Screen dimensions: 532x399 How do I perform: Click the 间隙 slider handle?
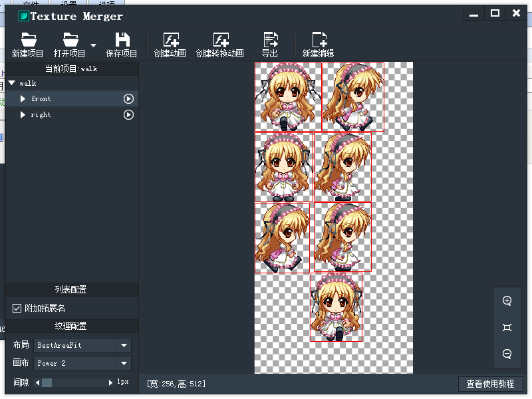[x=47, y=383]
